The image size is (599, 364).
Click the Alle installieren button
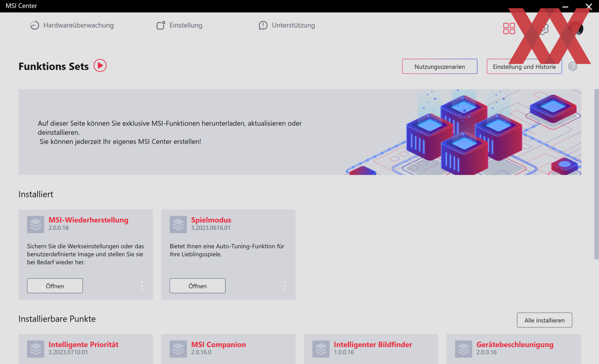pyautogui.click(x=544, y=320)
